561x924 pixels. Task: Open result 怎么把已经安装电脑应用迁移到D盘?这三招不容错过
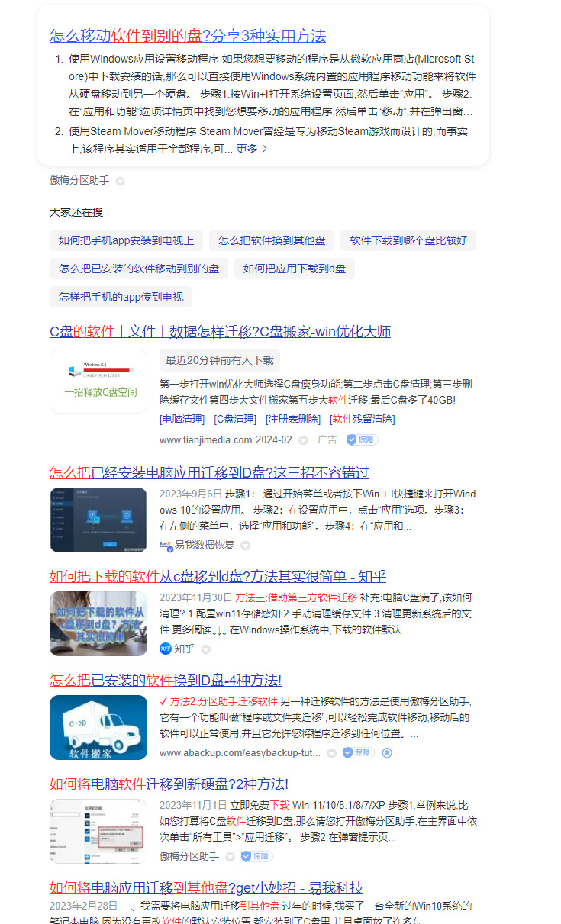point(209,472)
